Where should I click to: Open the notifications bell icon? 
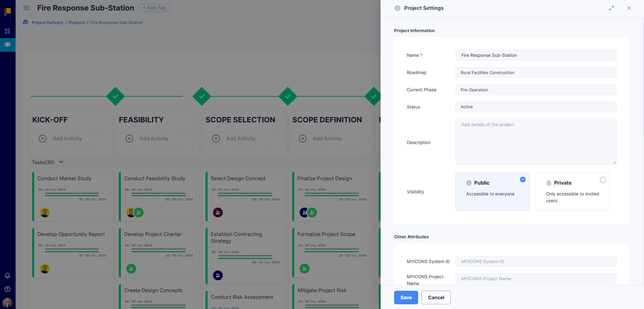click(x=7, y=276)
